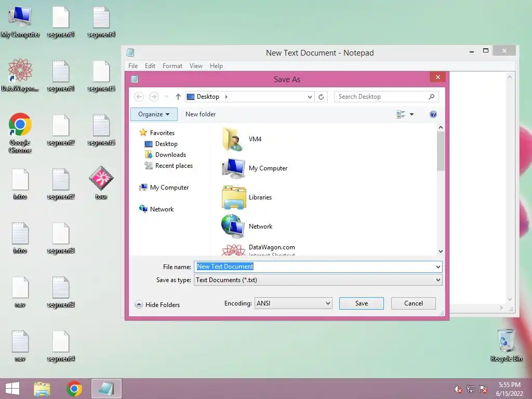Click the search magnifier icon
The height and width of the screenshot is (399, 532).
[x=431, y=97]
